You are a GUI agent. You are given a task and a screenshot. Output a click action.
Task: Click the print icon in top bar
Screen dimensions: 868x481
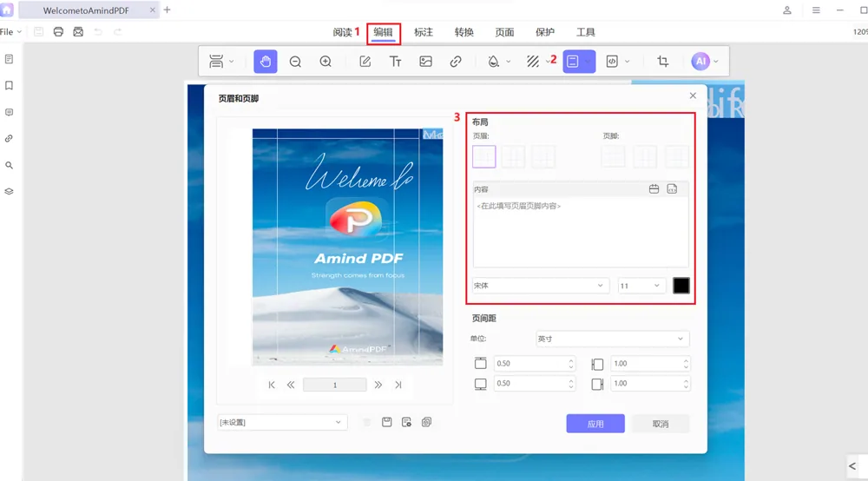tap(58, 31)
